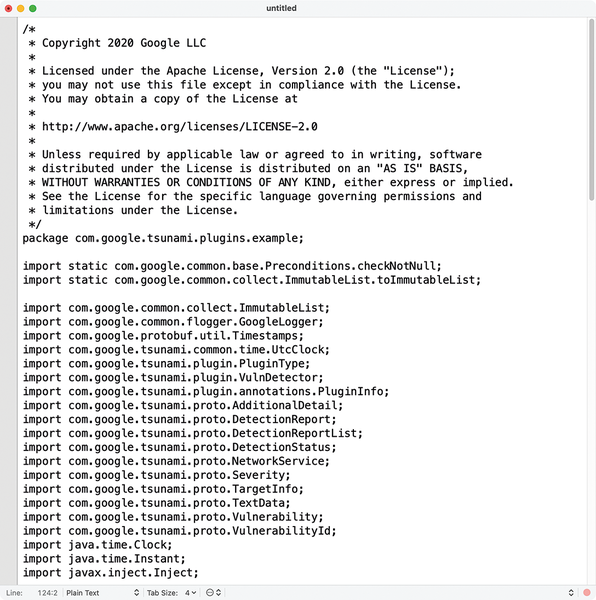Zoom the window with green button
The width and height of the screenshot is (596, 600).
[x=33, y=8]
